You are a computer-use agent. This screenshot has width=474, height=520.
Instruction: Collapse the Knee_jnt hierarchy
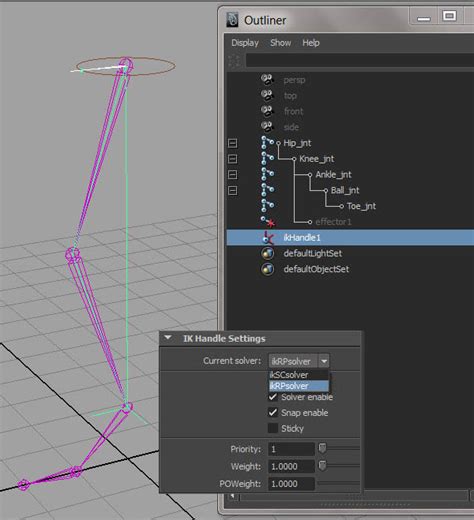[x=233, y=159]
